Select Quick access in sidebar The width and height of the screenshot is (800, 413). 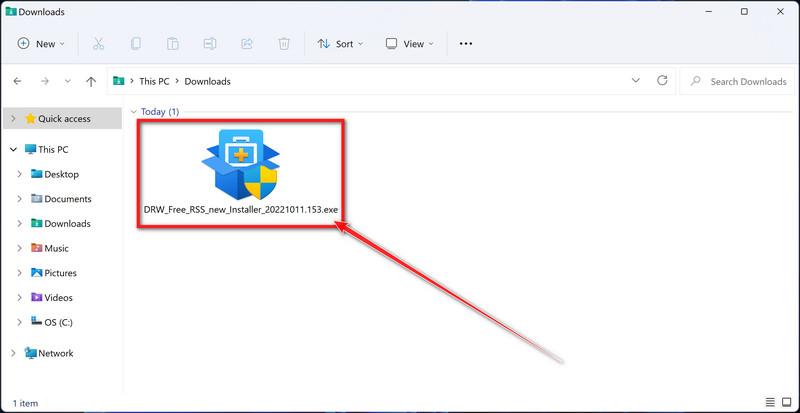tap(64, 118)
